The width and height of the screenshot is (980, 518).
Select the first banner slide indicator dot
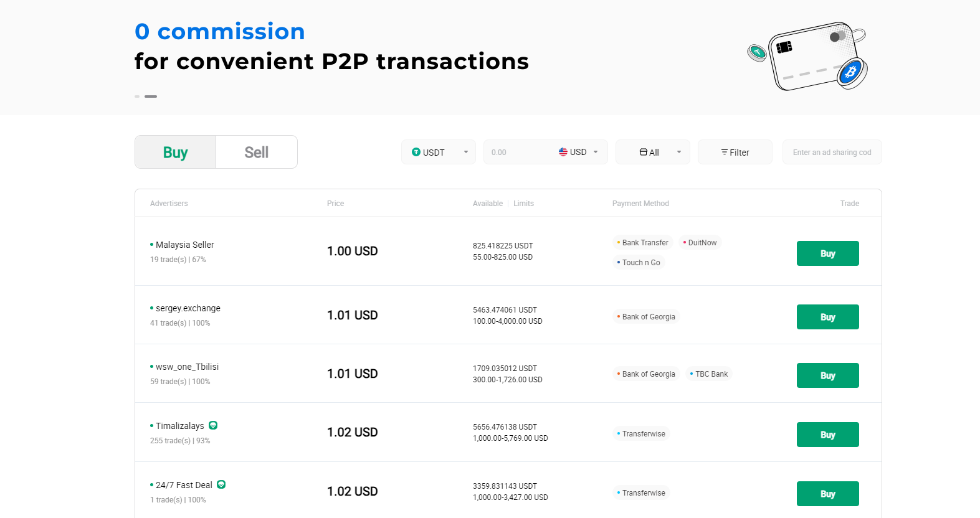[x=137, y=97]
